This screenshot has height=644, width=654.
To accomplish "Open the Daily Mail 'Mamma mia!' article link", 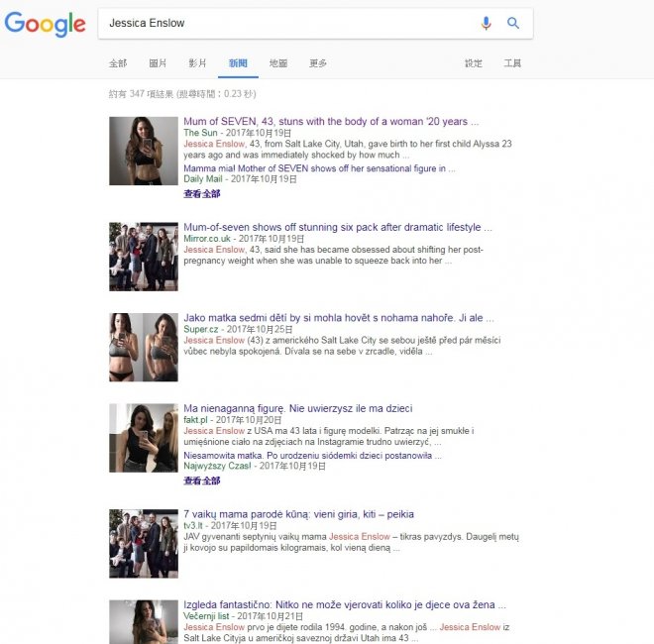I will 319,168.
